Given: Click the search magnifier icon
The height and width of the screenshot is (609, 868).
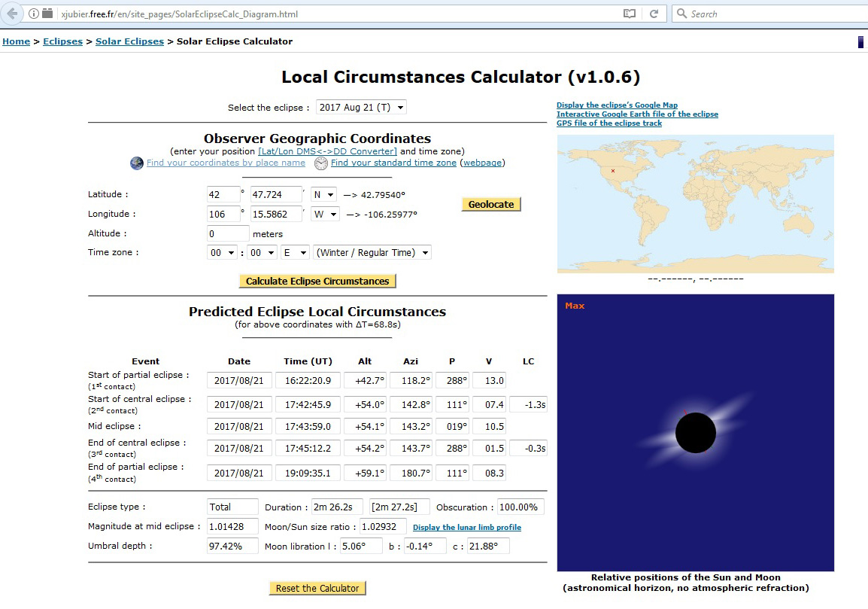Looking at the screenshot, I should click(x=682, y=14).
